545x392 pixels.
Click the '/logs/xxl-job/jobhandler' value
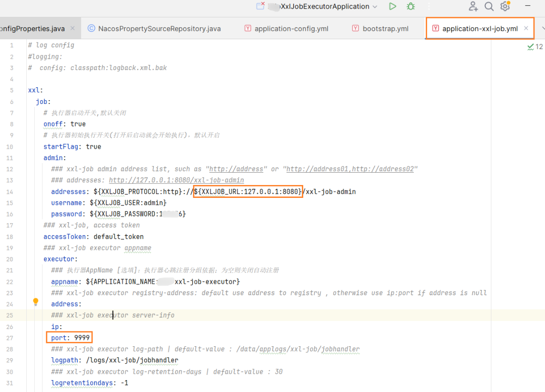click(132, 361)
